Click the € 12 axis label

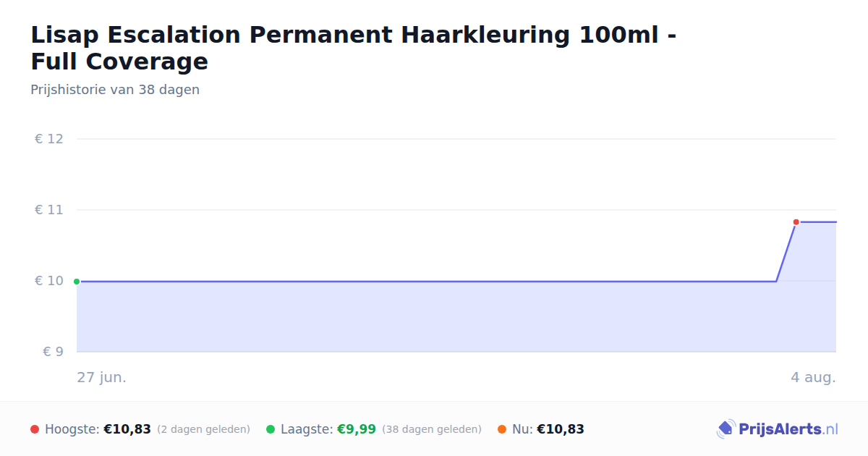(x=49, y=139)
